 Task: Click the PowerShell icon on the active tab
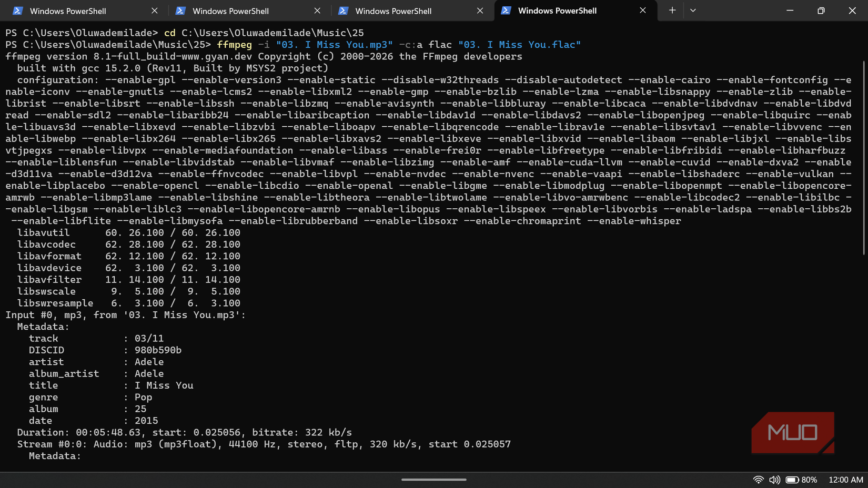pyautogui.click(x=506, y=11)
